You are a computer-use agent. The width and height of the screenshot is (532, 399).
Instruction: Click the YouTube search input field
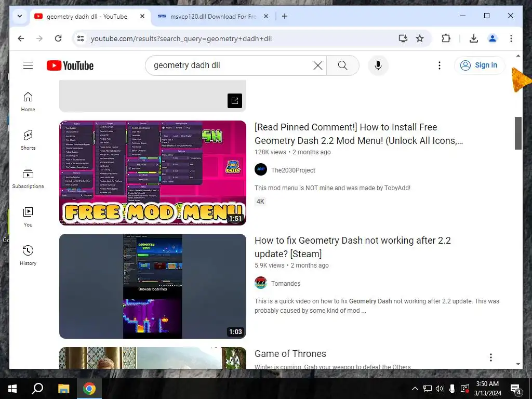click(231, 65)
